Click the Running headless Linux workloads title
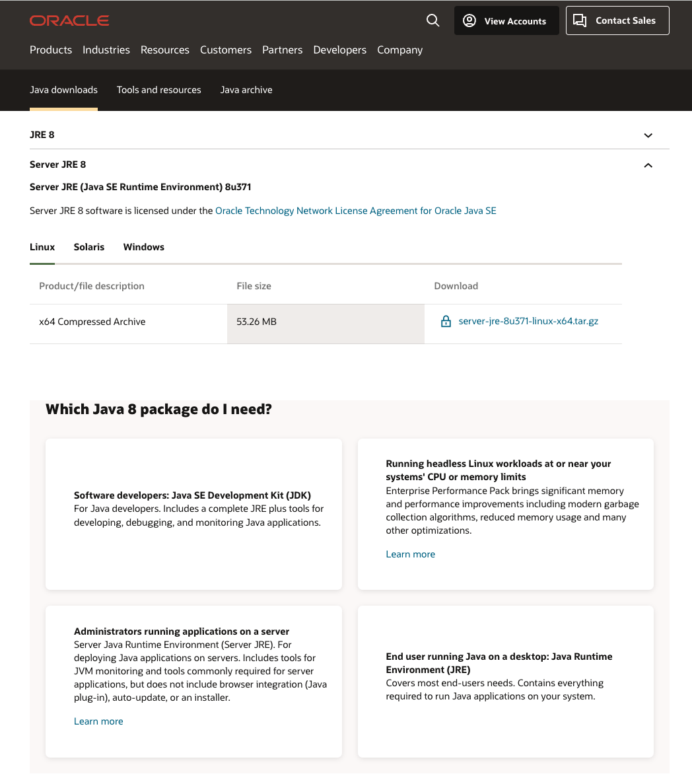The width and height of the screenshot is (692, 784). [x=499, y=470]
